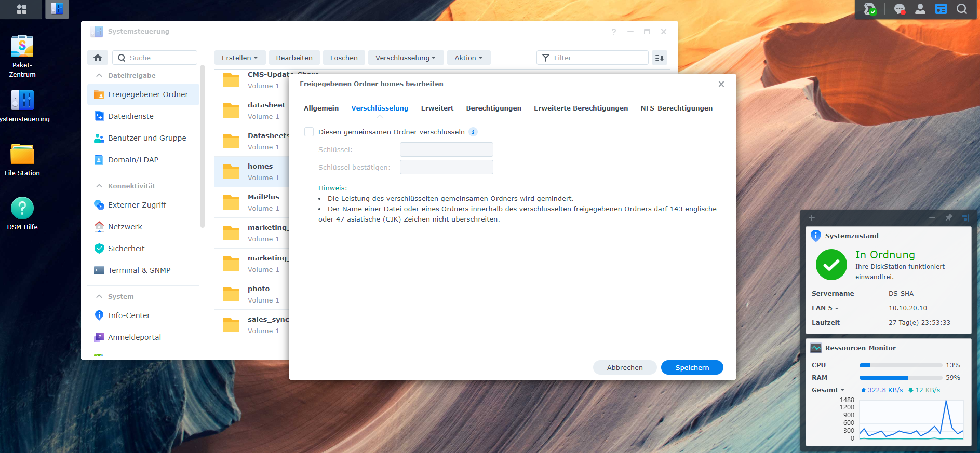Click the network traffic graph

click(911, 420)
